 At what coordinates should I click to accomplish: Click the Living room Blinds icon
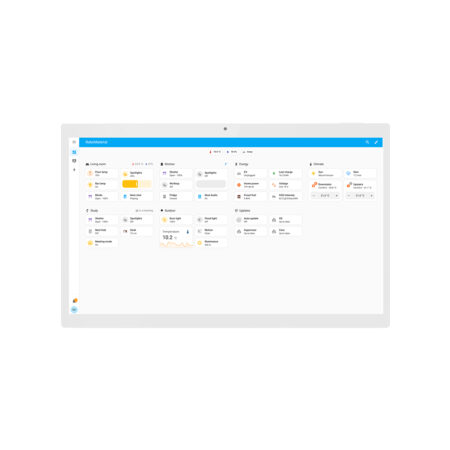click(90, 196)
